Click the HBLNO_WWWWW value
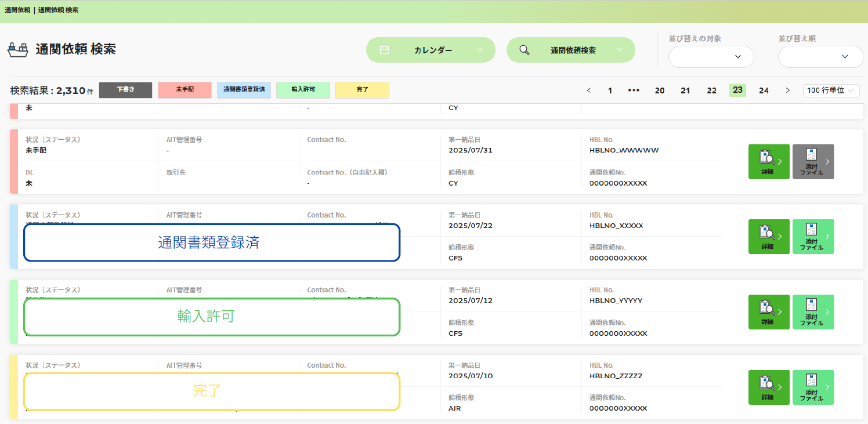The image size is (868, 424). click(x=624, y=150)
